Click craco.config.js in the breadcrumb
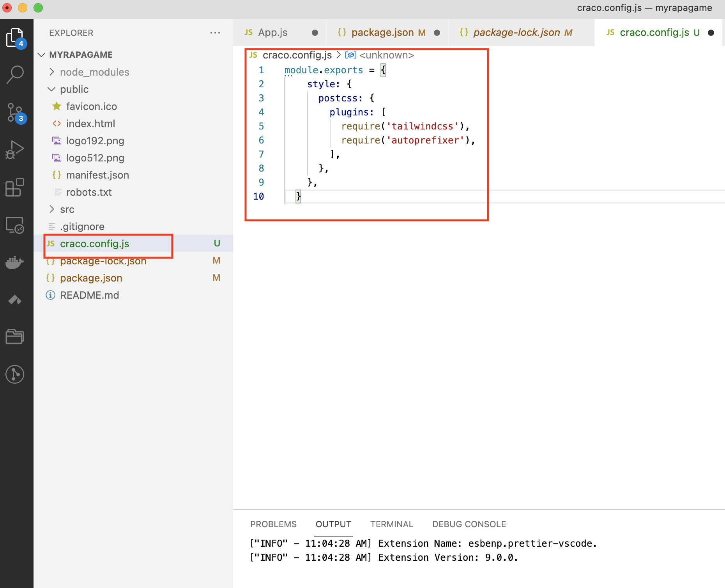This screenshot has height=588, width=725. [297, 55]
